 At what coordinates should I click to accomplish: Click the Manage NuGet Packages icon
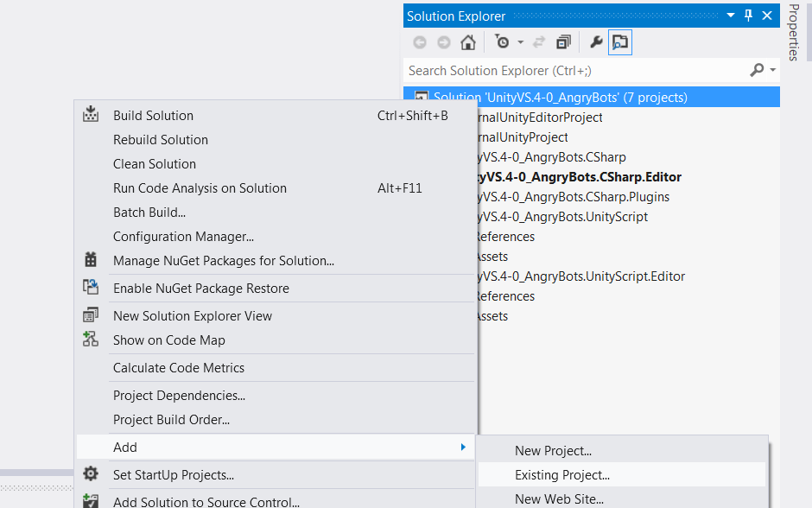92,261
